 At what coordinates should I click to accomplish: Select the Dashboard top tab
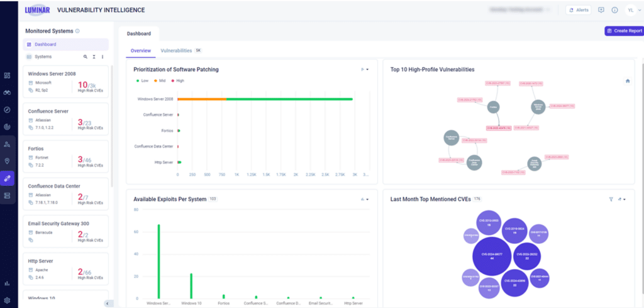tap(139, 34)
